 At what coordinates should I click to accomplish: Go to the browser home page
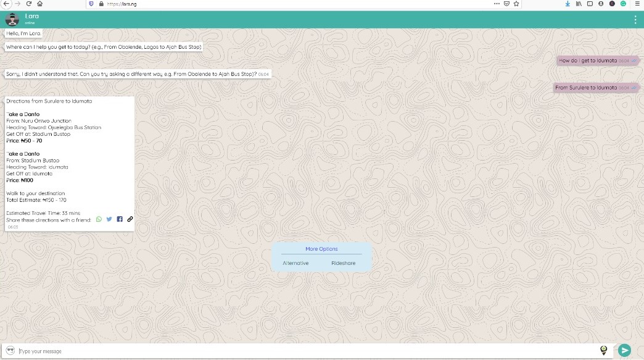[x=40, y=4]
